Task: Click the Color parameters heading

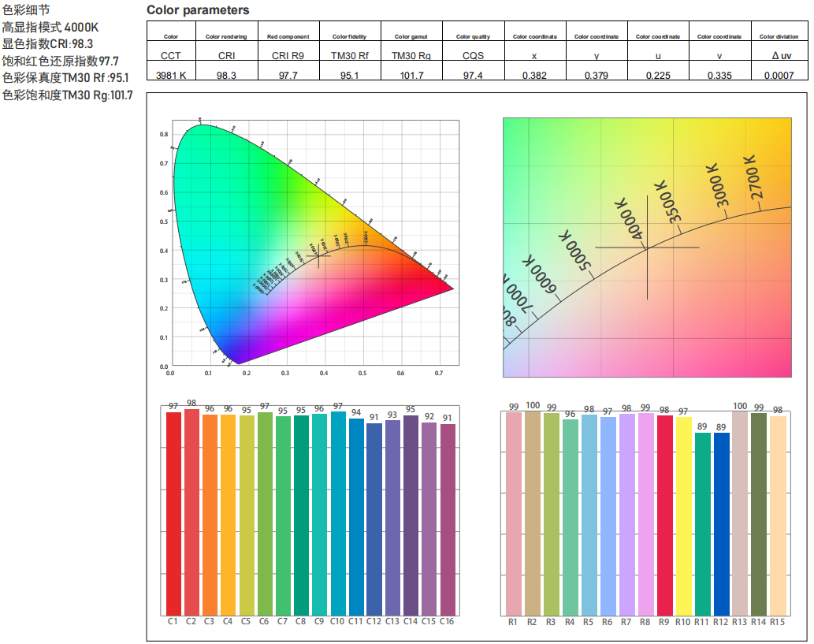Action: coord(198,10)
